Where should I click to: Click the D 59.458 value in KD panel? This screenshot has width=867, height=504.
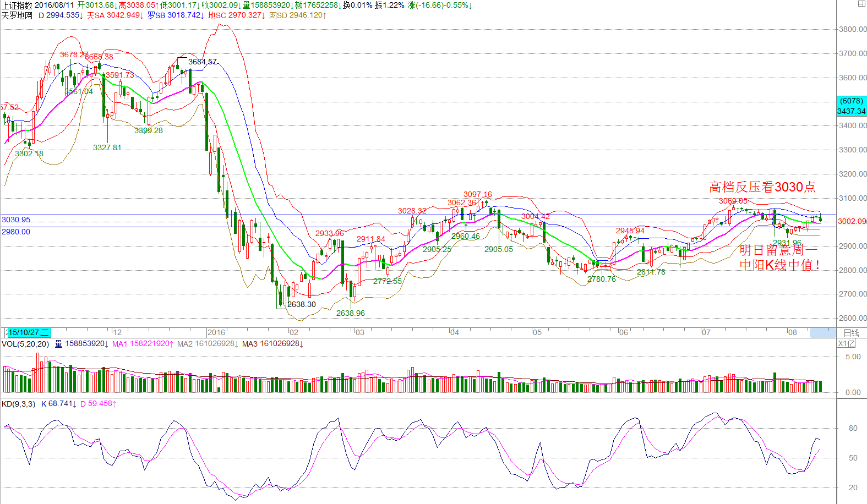click(x=98, y=404)
